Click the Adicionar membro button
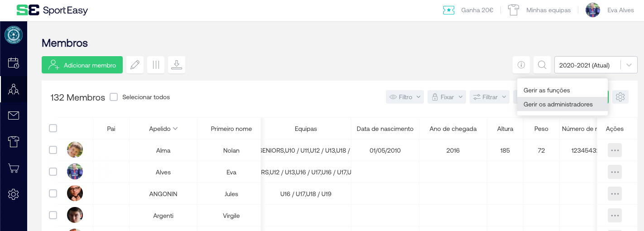Viewport: 644px width, 231px height. coord(82,65)
